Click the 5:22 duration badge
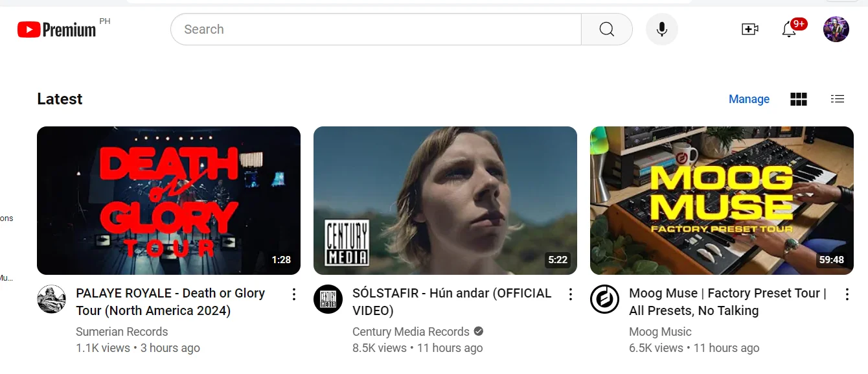The width and height of the screenshot is (868, 374). pos(558,260)
